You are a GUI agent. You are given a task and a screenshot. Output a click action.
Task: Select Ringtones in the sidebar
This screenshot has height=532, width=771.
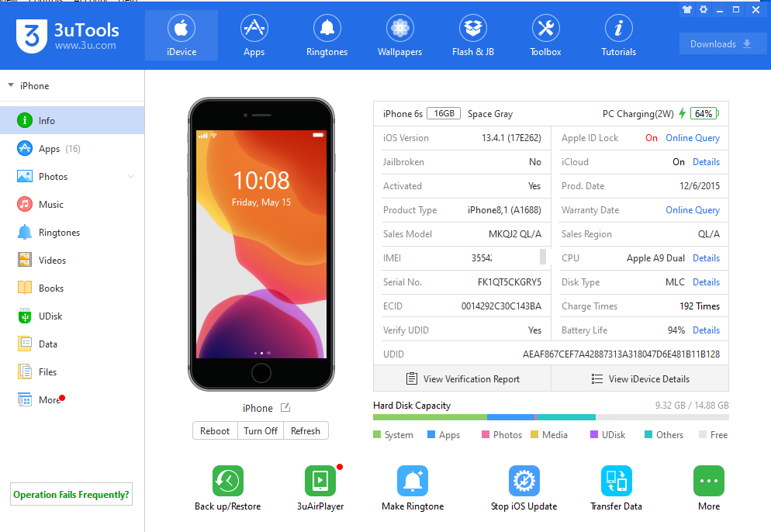pyautogui.click(x=72, y=232)
